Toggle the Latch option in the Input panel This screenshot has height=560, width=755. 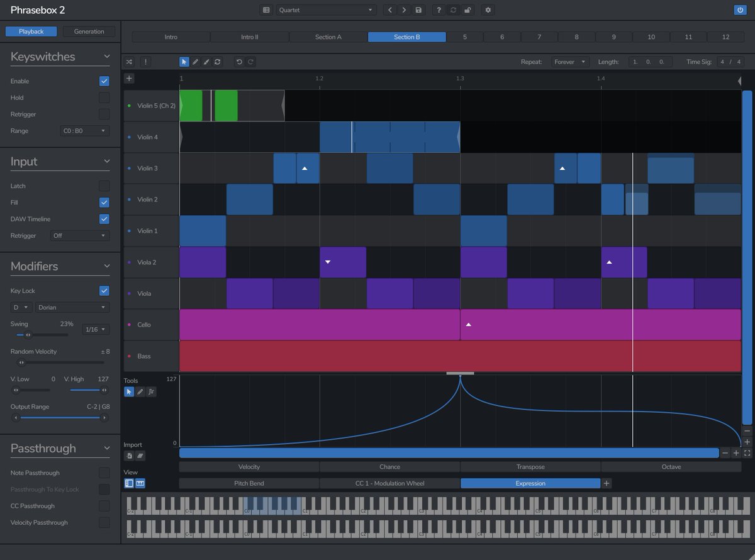(104, 186)
